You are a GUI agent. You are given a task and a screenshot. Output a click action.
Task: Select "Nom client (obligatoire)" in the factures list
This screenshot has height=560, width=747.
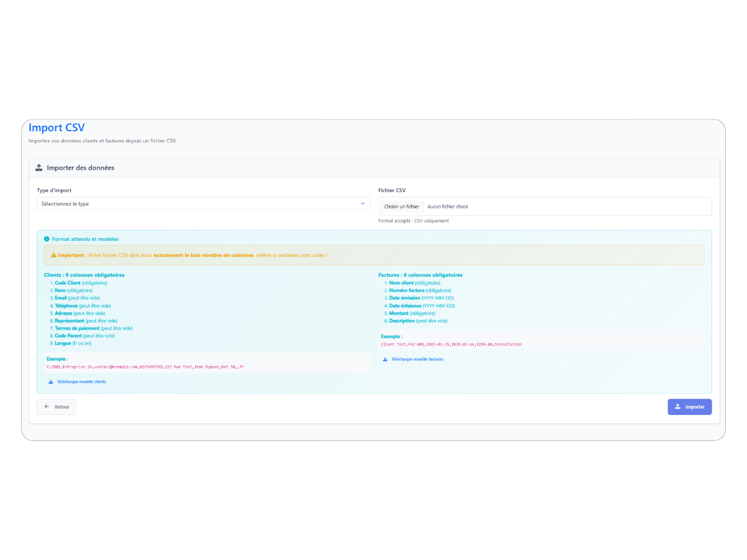(x=416, y=282)
